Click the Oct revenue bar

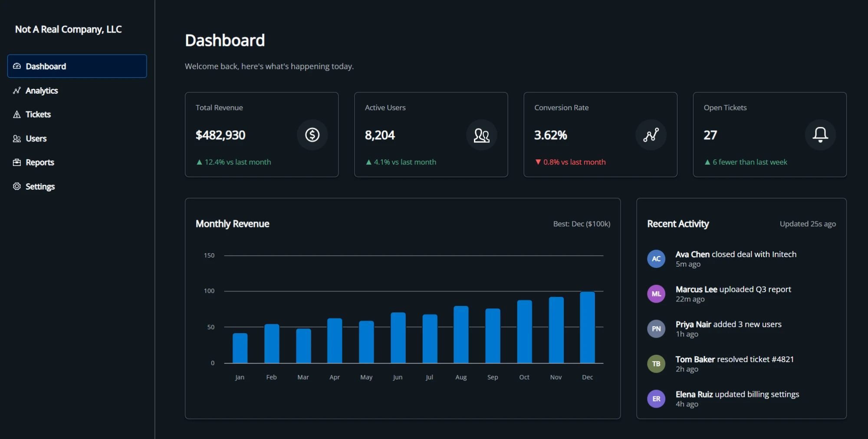coord(524,331)
